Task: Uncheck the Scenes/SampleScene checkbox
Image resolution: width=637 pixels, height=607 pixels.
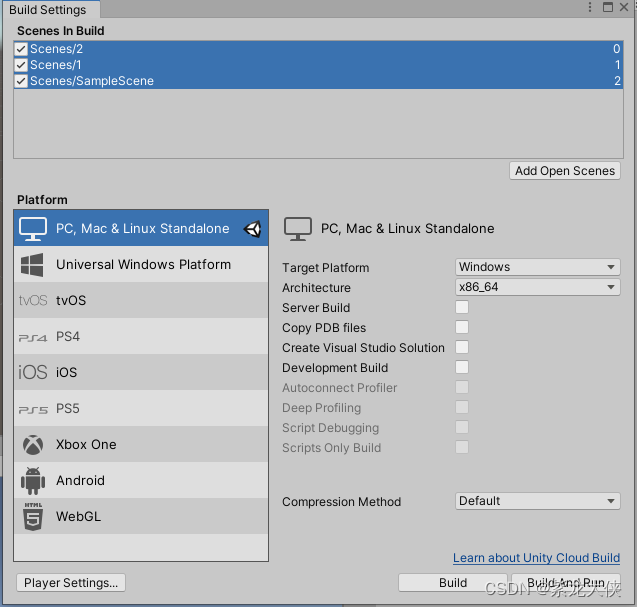Action: point(21,81)
